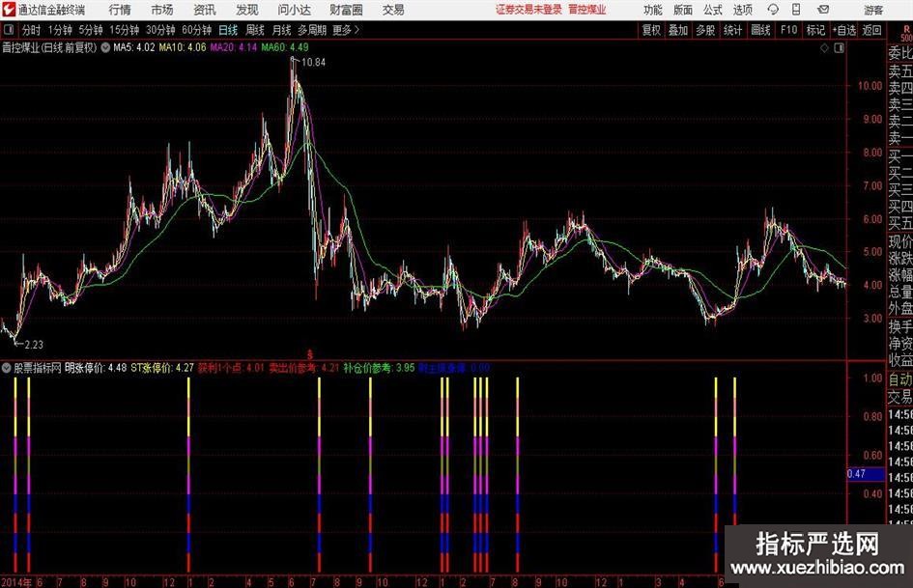This screenshot has width=913, height=588.
Task: Open the 资讯 menu
Action: [x=205, y=10]
